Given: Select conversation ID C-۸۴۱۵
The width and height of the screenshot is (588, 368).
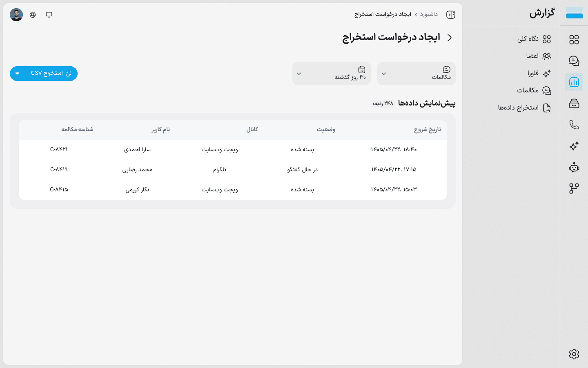Looking at the screenshot, I should click(59, 190).
